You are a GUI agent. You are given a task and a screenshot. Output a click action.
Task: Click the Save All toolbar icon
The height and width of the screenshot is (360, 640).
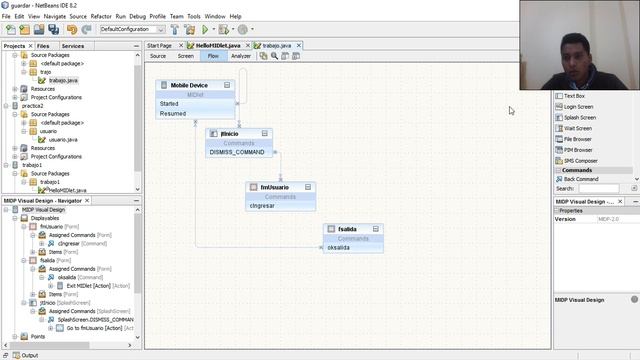[x=53, y=29]
